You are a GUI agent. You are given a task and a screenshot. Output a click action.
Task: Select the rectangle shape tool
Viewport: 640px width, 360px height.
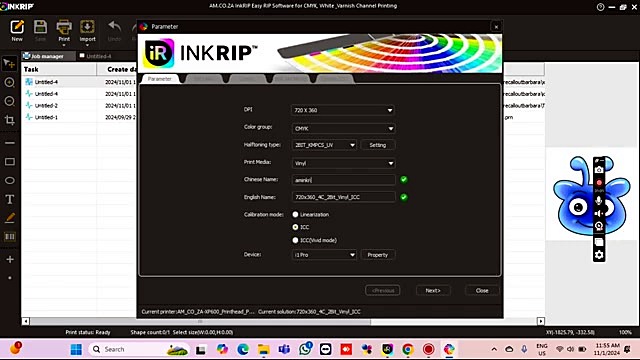[x=10, y=162]
